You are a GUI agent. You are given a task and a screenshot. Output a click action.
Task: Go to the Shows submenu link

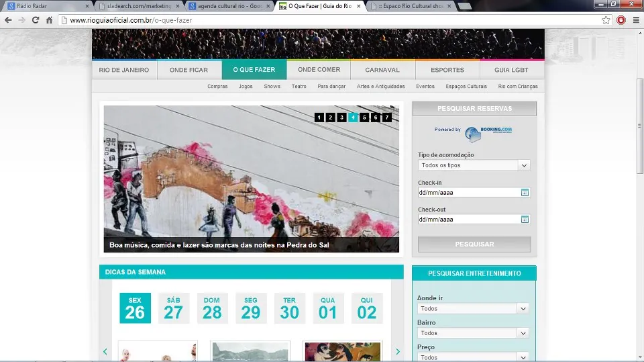point(272,87)
